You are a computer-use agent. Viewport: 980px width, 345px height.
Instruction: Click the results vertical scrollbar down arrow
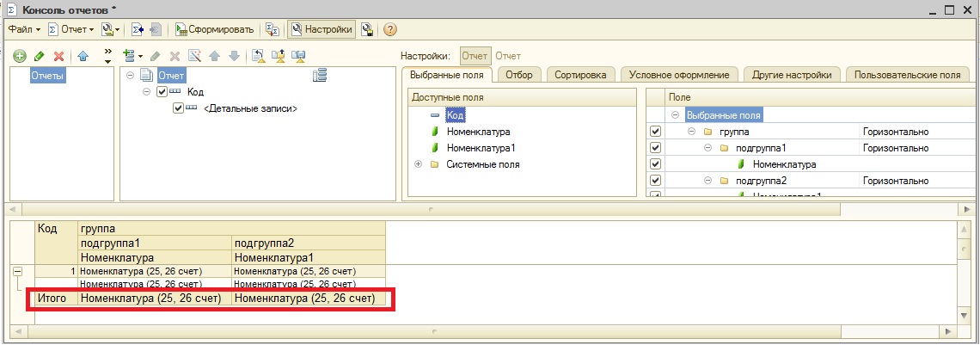tap(965, 316)
